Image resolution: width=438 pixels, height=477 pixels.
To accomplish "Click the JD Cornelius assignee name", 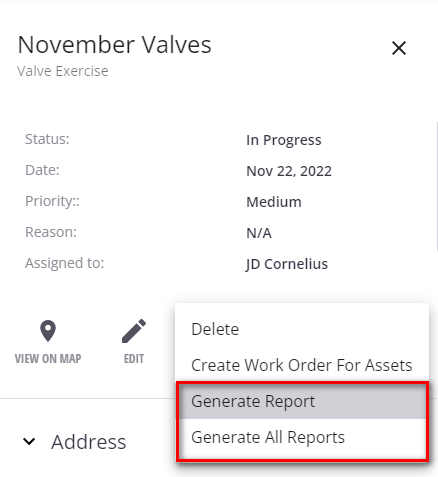I will tap(287, 264).
